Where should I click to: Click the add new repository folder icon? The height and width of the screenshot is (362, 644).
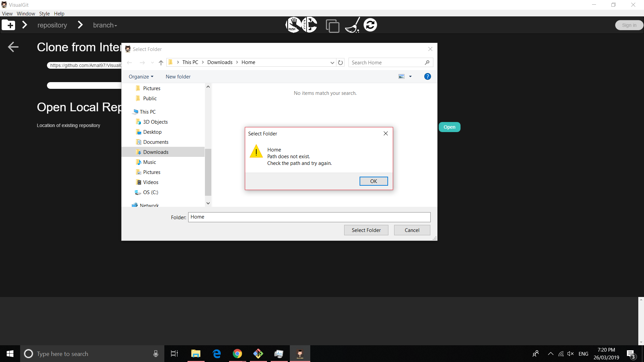(x=8, y=25)
